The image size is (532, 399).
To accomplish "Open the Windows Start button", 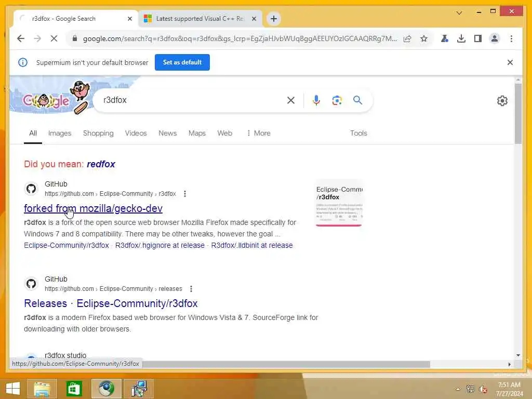I will [13, 389].
